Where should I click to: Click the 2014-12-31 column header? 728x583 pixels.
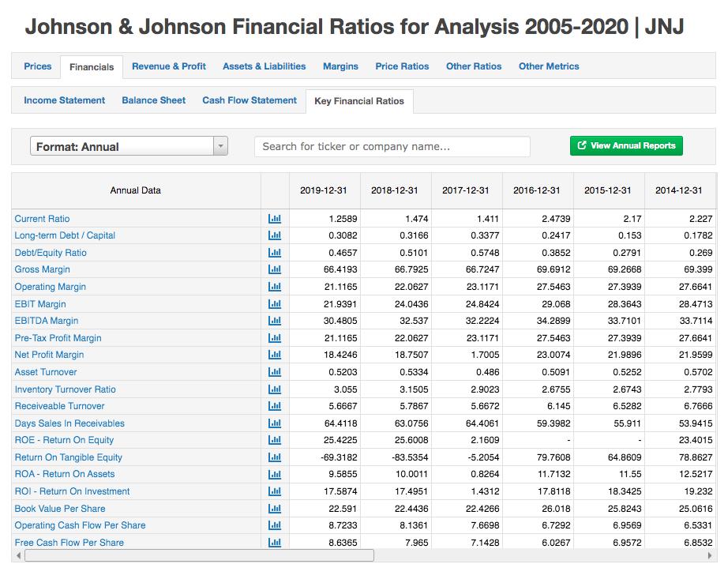point(679,190)
